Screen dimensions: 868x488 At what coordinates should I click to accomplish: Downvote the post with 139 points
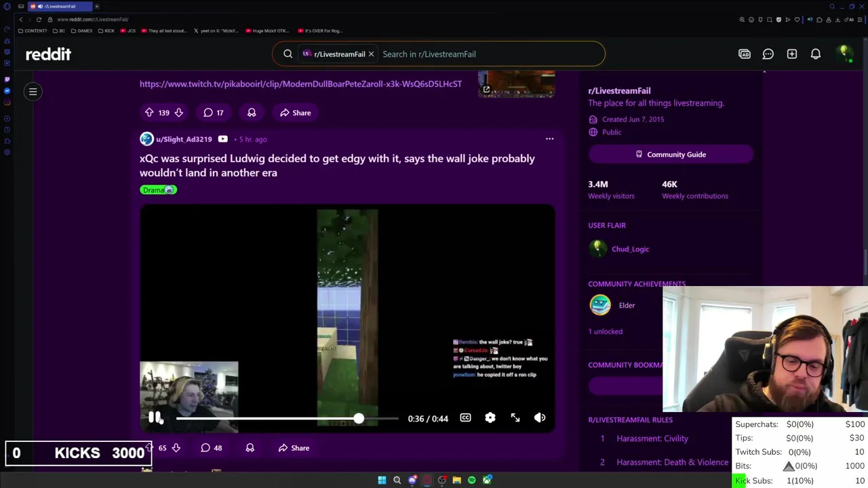pyautogui.click(x=178, y=113)
